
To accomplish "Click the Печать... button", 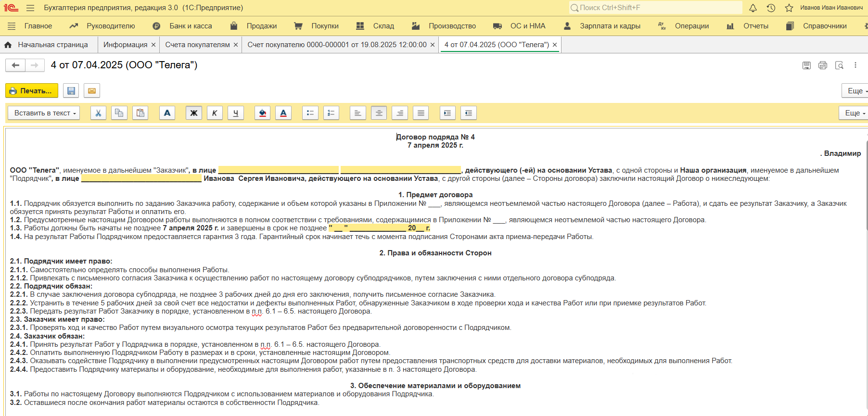I will (x=32, y=91).
